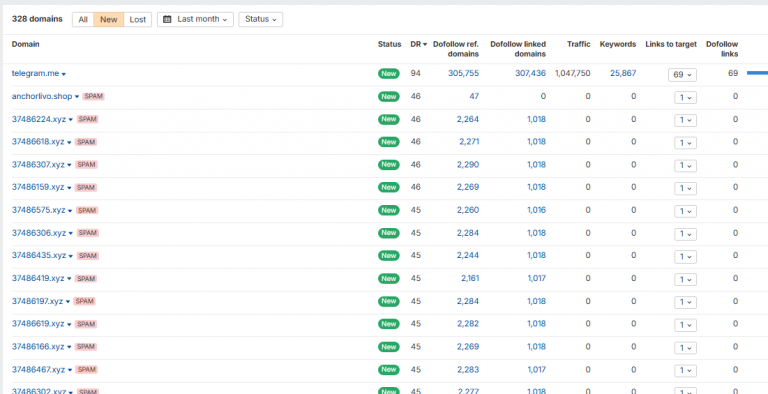The height and width of the screenshot is (394, 768).
Task: Expand the anchorlivo.shop dropdown caret
Action: point(77,97)
